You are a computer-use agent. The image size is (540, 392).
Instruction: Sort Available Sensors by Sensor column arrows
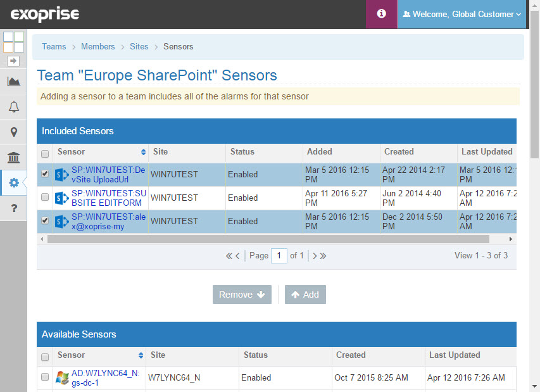141,355
